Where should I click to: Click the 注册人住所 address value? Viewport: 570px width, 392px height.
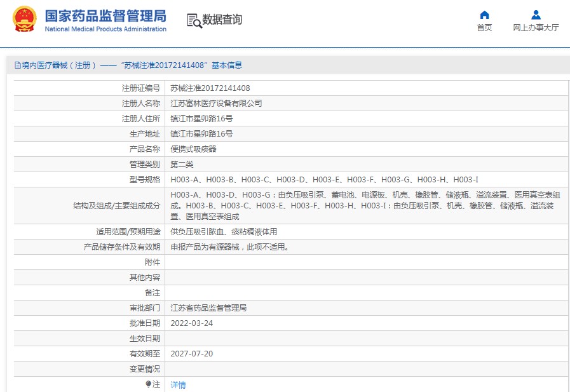pyautogui.click(x=201, y=119)
